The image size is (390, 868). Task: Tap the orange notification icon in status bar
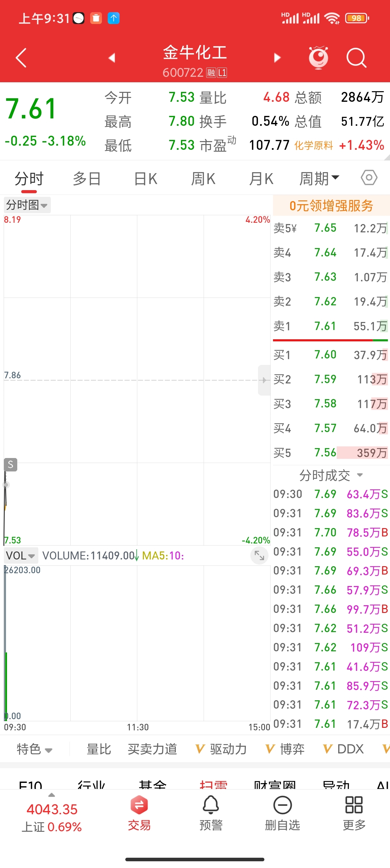pos(96,18)
